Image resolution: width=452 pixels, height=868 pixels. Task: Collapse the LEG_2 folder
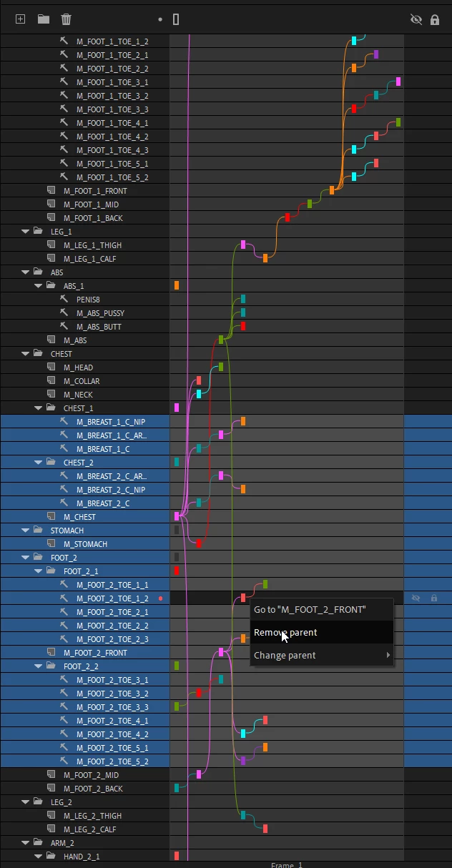click(x=26, y=802)
